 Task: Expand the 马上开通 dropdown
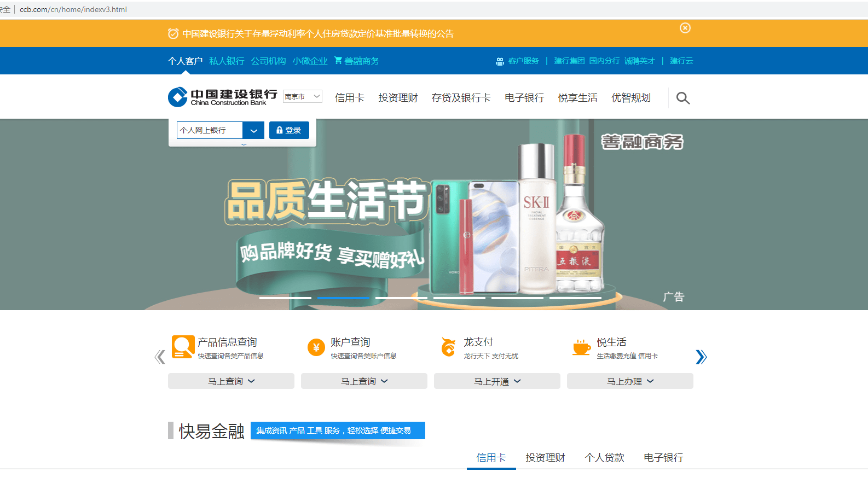click(497, 381)
